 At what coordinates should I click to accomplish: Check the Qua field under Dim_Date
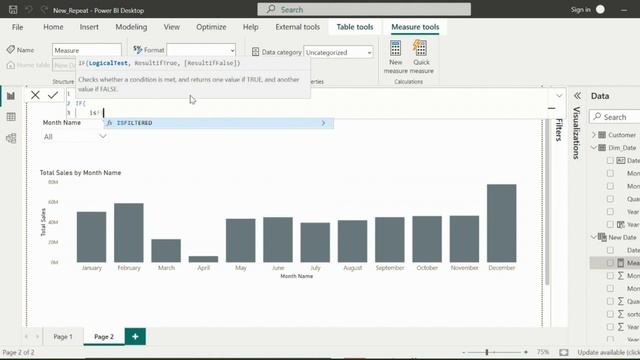click(x=610, y=199)
